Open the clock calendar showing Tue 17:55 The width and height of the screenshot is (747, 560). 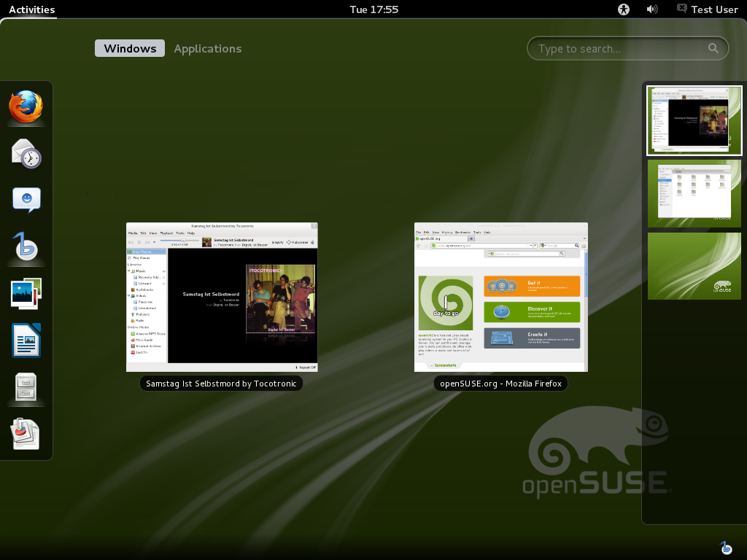(374, 9)
